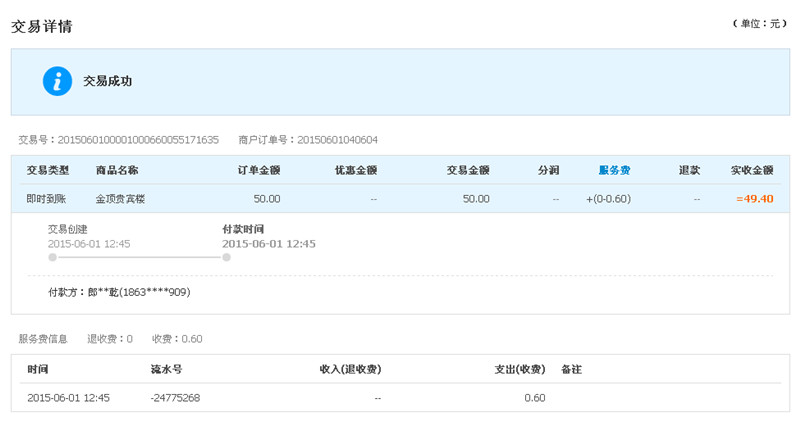Click the 流水号 column header
Screen dimensions: 800x430
pos(166,369)
